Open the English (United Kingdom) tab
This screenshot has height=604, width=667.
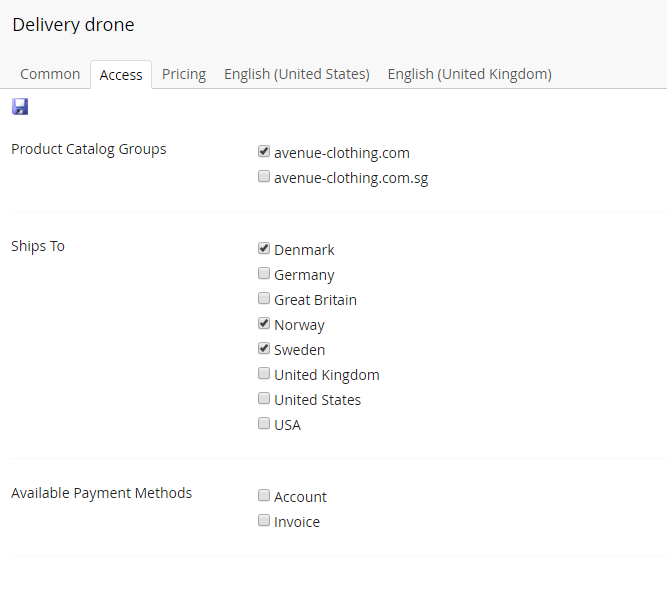(469, 74)
